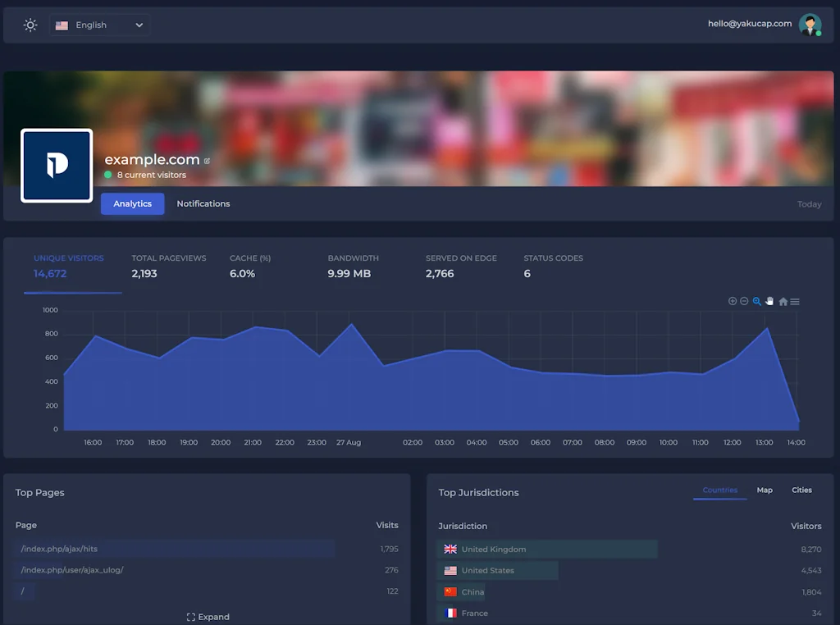Open the English language dropdown
This screenshot has height=625, width=840.
click(x=99, y=25)
